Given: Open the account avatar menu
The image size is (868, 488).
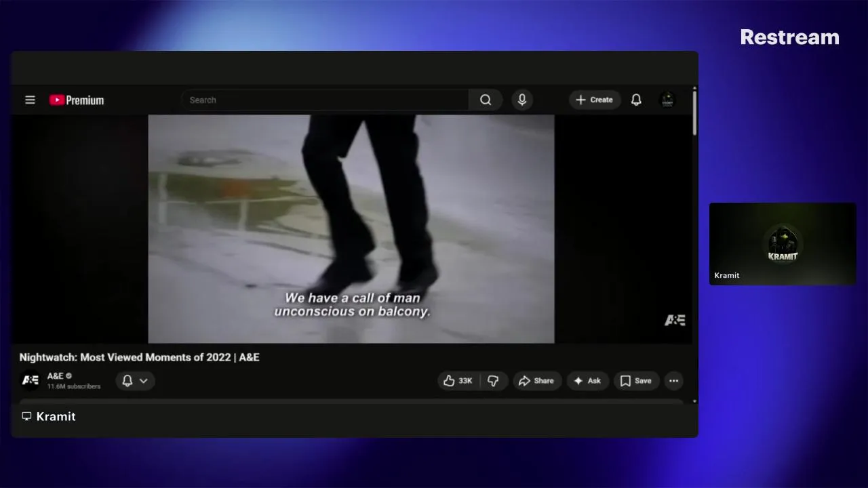Looking at the screenshot, I should pos(667,100).
